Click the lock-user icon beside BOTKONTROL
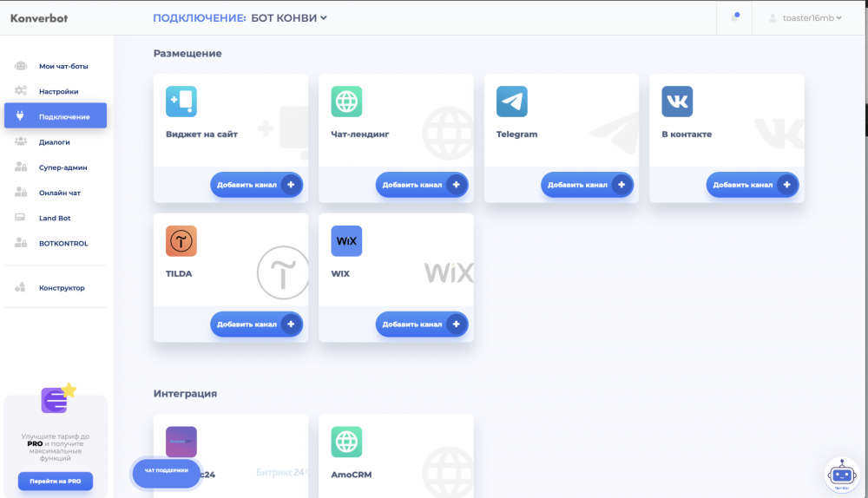Viewport: 868px width, 498px height. tap(21, 242)
